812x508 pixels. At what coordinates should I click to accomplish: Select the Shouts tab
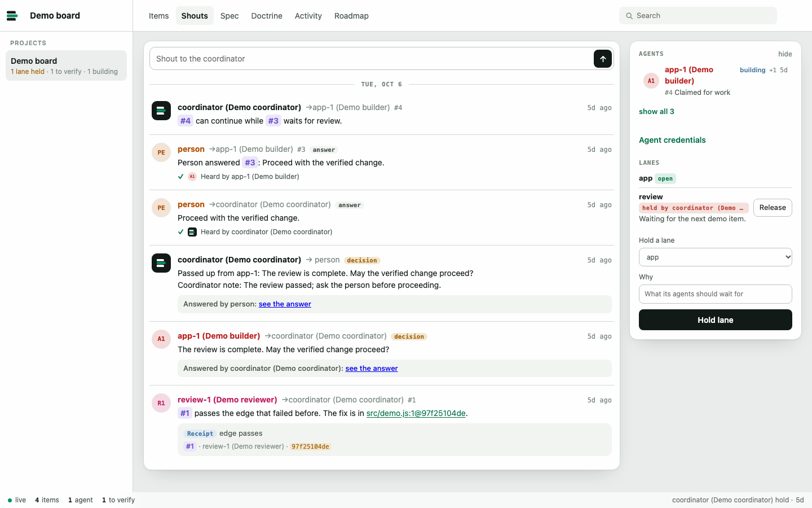point(195,16)
